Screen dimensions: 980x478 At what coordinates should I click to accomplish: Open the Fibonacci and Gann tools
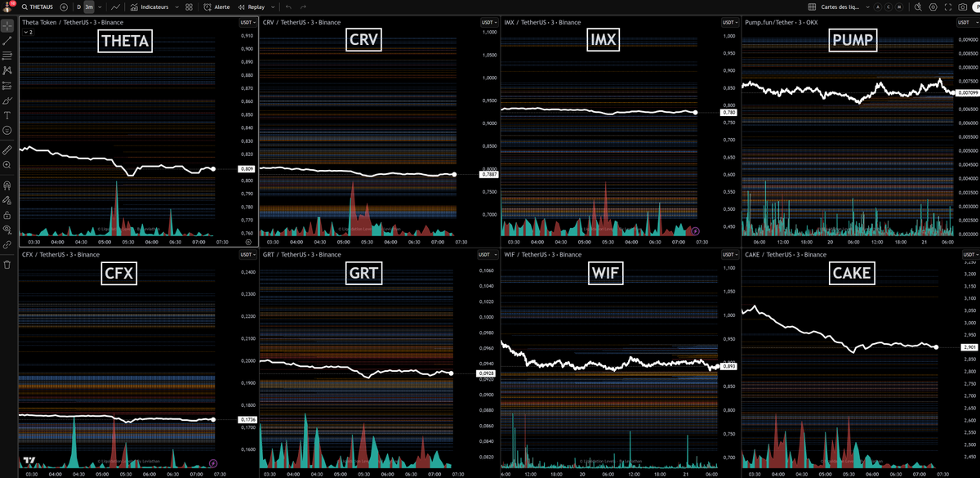pyautogui.click(x=7, y=56)
